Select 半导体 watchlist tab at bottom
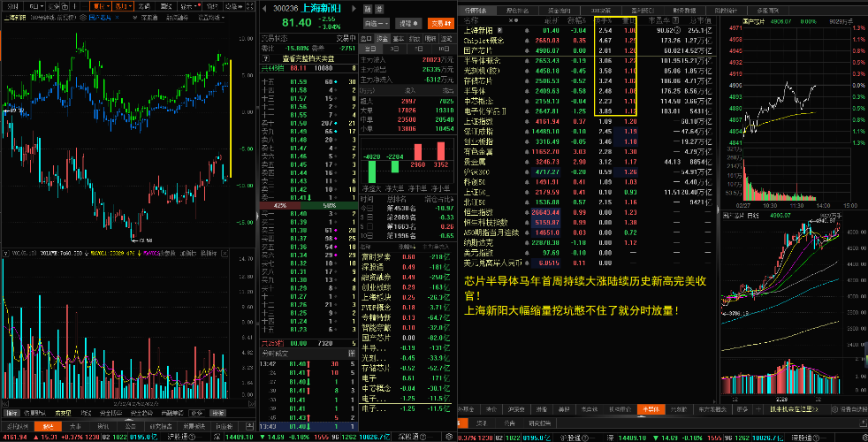The width and height of the screenshot is (868, 442). click(x=651, y=409)
